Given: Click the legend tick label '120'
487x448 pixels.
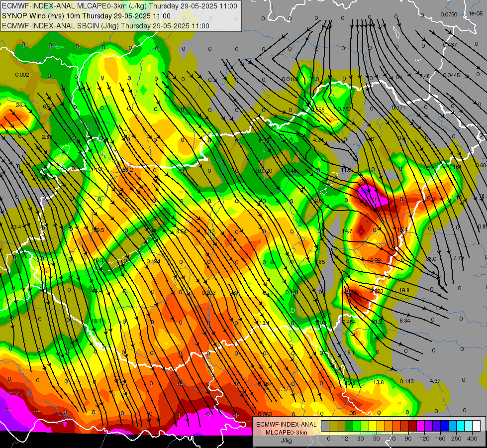Looking at the screenshot, I should pos(424,439).
